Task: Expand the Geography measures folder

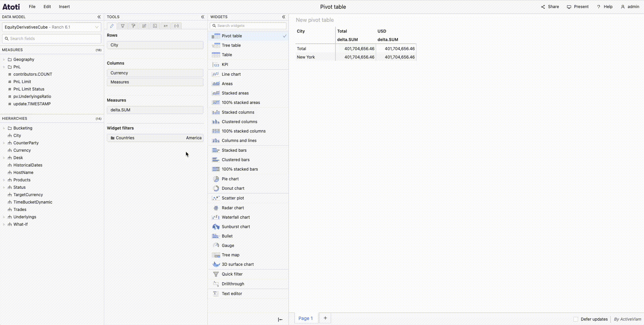Action: click(4, 59)
